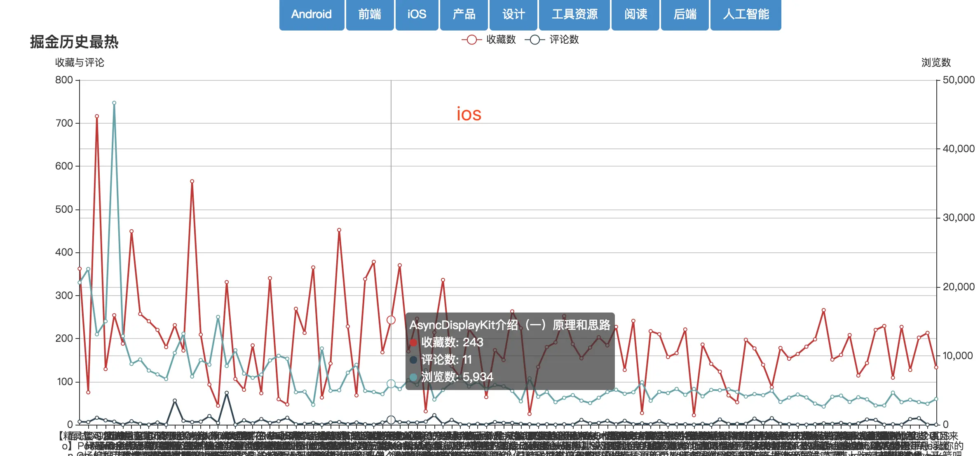Click the dark 评论数 legend marker icon
This screenshot has width=980, height=456.
(x=535, y=40)
